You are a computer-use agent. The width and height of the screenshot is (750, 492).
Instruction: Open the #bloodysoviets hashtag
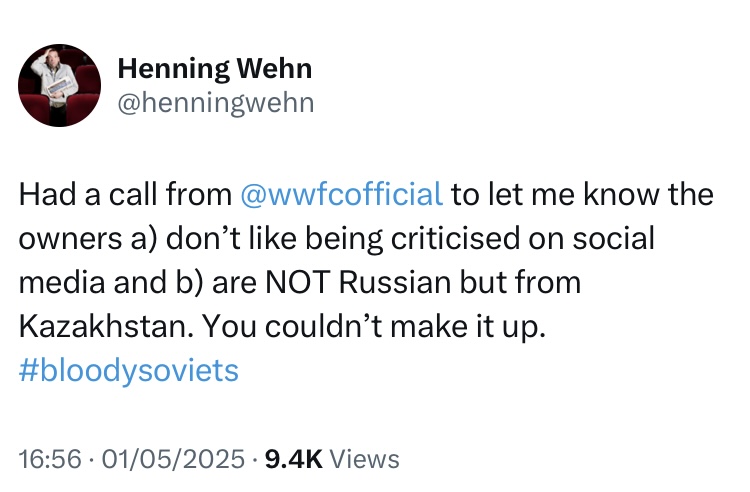click(x=129, y=371)
